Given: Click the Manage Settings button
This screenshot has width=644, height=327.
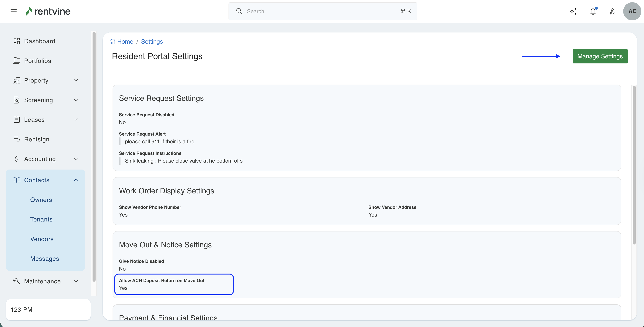Looking at the screenshot, I should coord(600,56).
